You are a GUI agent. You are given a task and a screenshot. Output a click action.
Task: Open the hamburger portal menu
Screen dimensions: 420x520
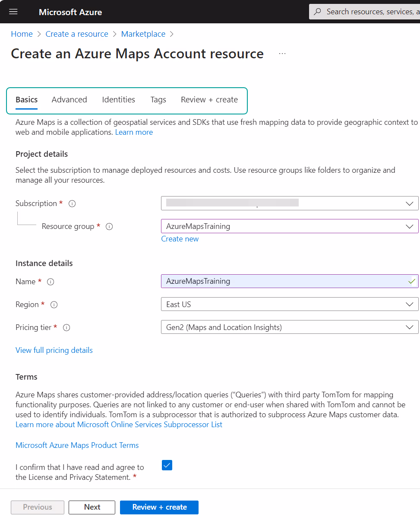pyautogui.click(x=13, y=12)
